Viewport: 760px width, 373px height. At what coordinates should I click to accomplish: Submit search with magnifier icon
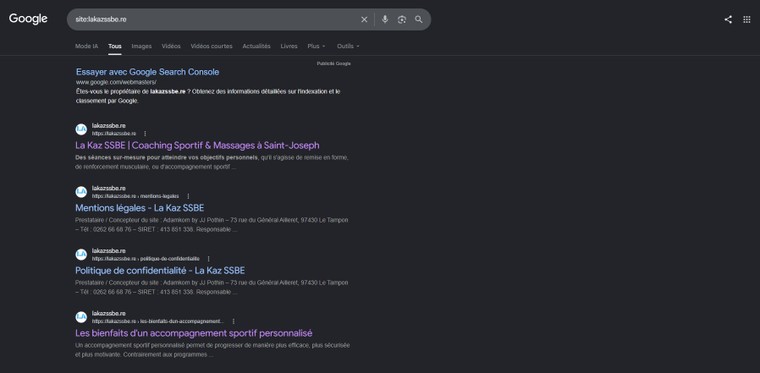point(419,19)
